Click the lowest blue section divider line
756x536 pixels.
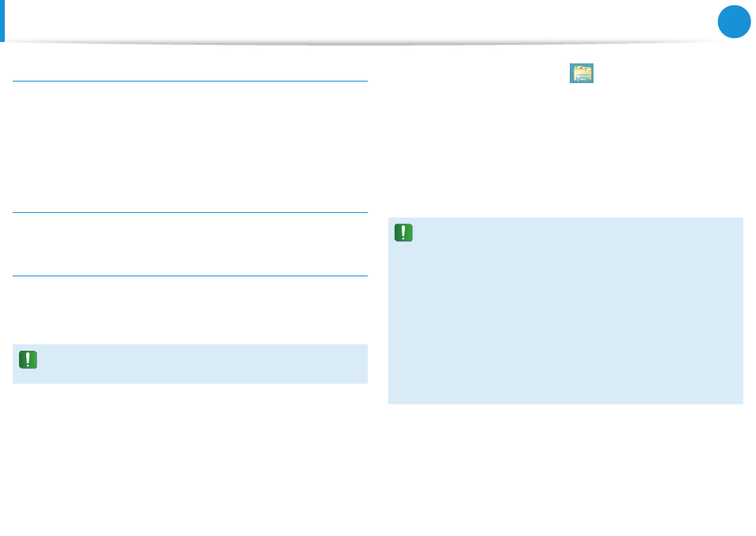click(190, 276)
